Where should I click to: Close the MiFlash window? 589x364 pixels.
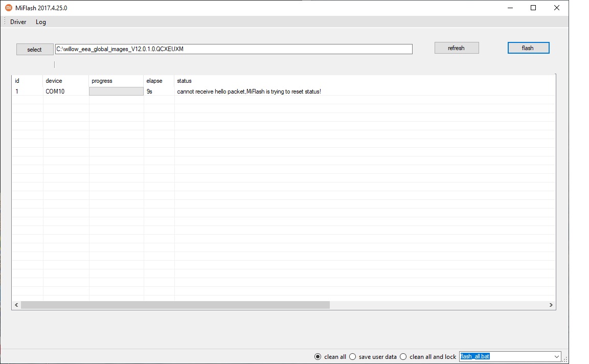coord(557,8)
